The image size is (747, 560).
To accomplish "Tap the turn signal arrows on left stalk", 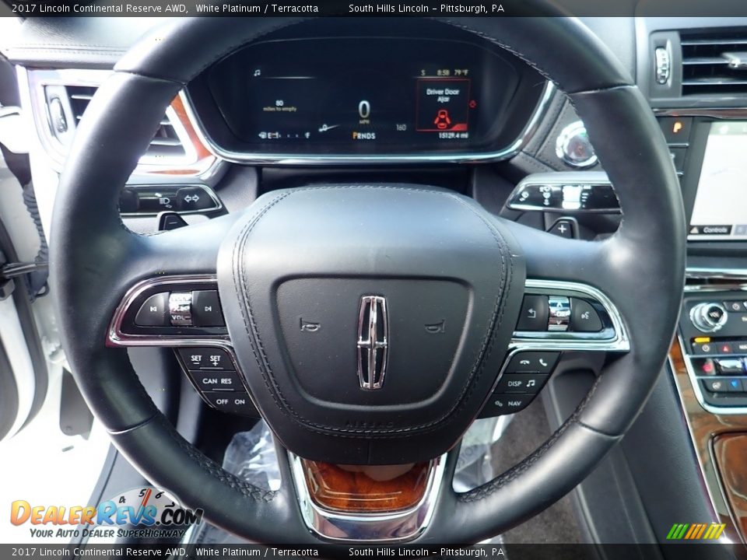I will coord(191,198).
